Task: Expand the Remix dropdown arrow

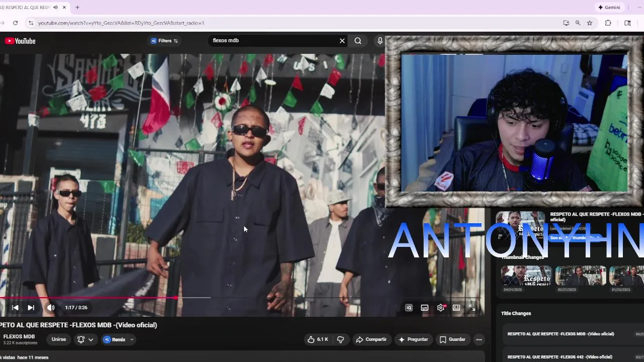Action: [x=132, y=339]
